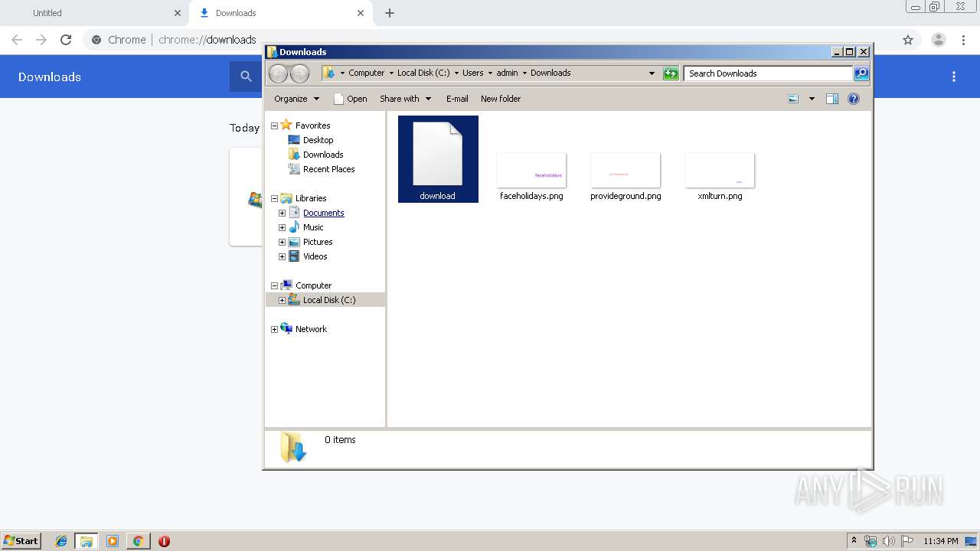
Task: Switch to the Untitled Chrome tab
Action: coord(95,13)
